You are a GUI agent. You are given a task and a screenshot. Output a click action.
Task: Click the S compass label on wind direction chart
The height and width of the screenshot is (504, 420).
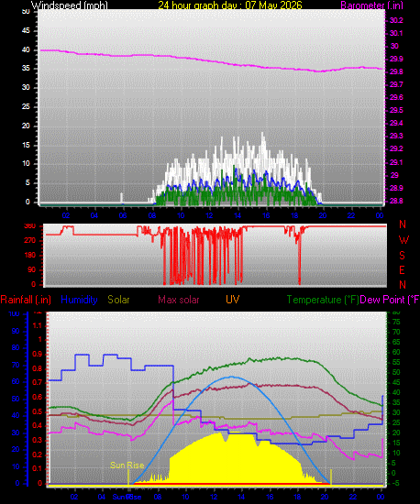[x=402, y=256]
